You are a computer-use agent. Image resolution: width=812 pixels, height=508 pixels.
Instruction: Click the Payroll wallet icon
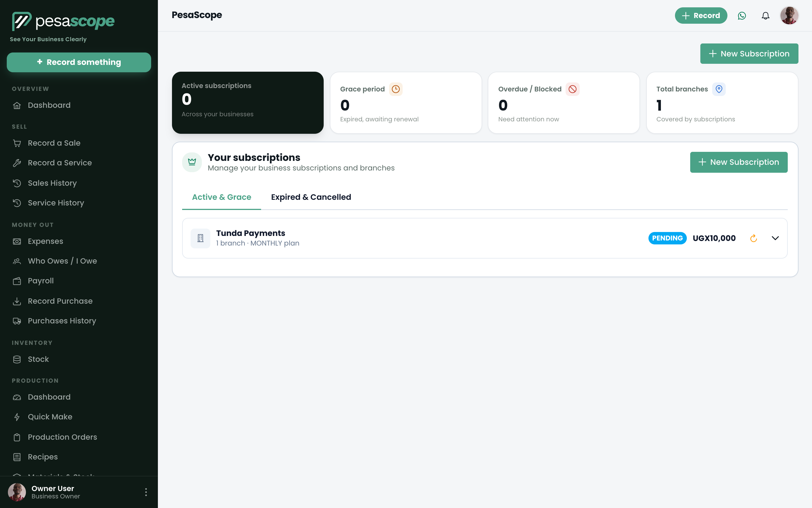click(17, 281)
